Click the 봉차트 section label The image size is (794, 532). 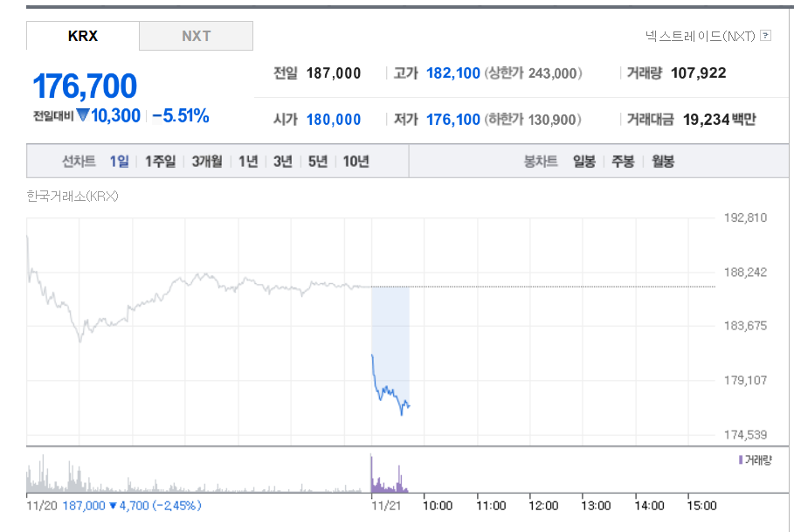tap(541, 162)
